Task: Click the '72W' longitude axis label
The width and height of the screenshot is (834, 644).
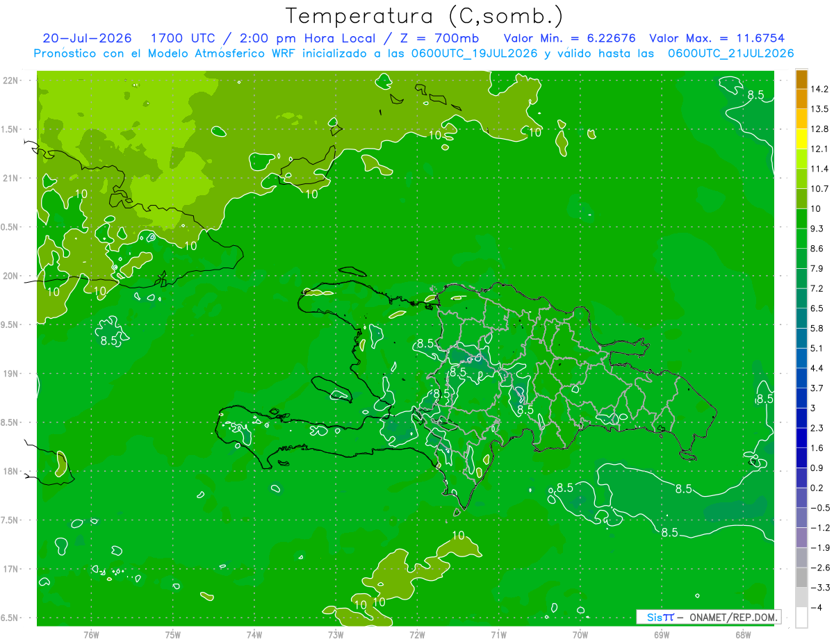Action: [x=417, y=634]
